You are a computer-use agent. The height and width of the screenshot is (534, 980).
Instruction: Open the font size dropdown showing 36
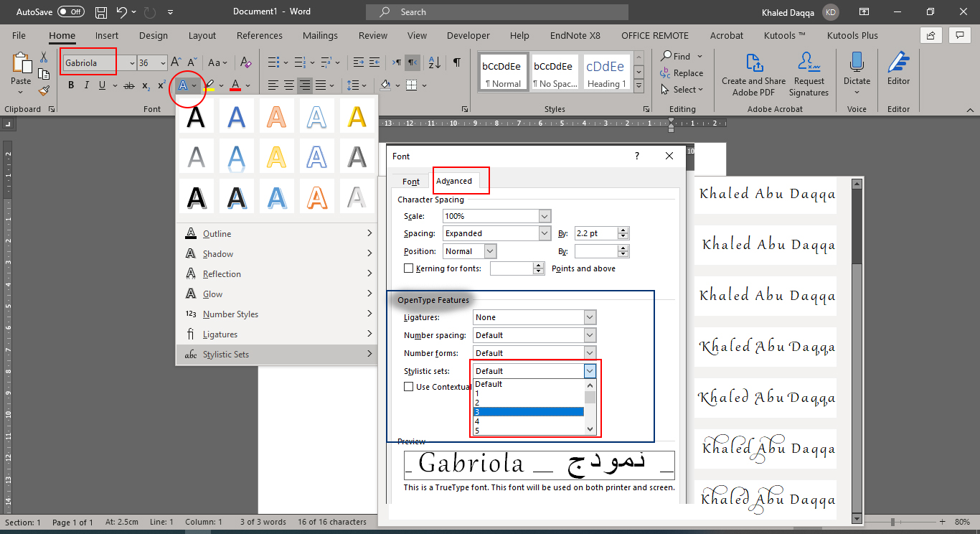(163, 63)
